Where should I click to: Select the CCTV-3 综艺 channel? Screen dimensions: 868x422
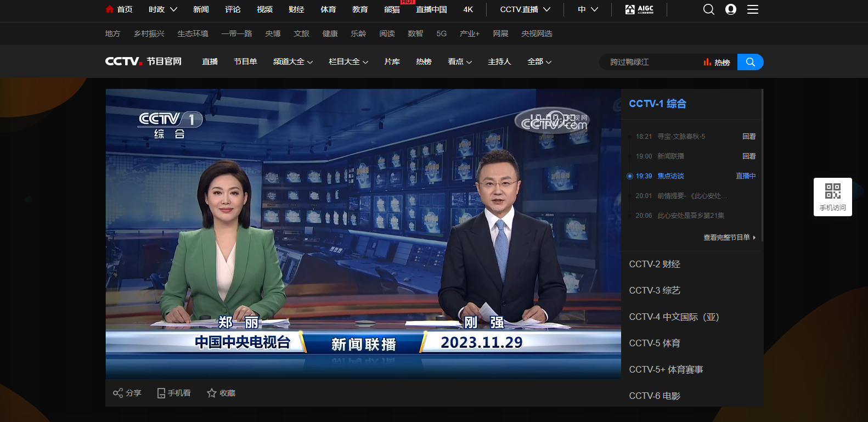pos(655,291)
